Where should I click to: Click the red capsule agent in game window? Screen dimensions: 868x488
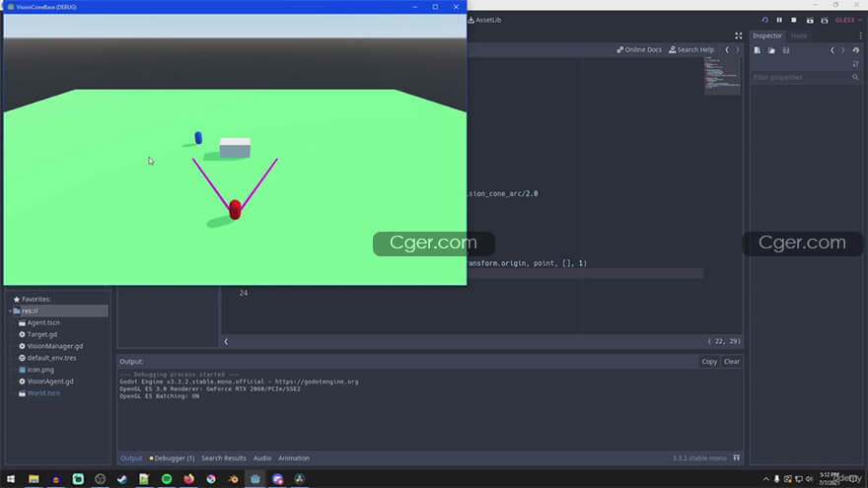coord(236,210)
